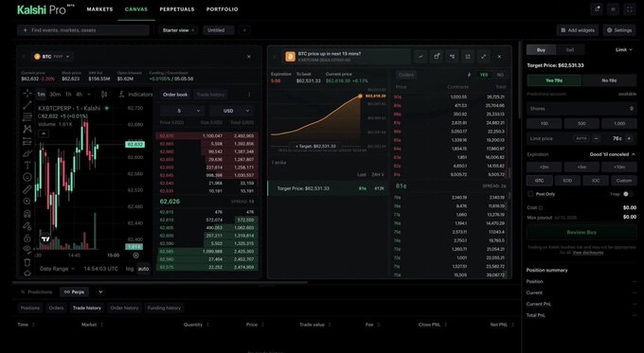
Task: Select the Yes 79¢ outcome button
Action: pos(554,80)
